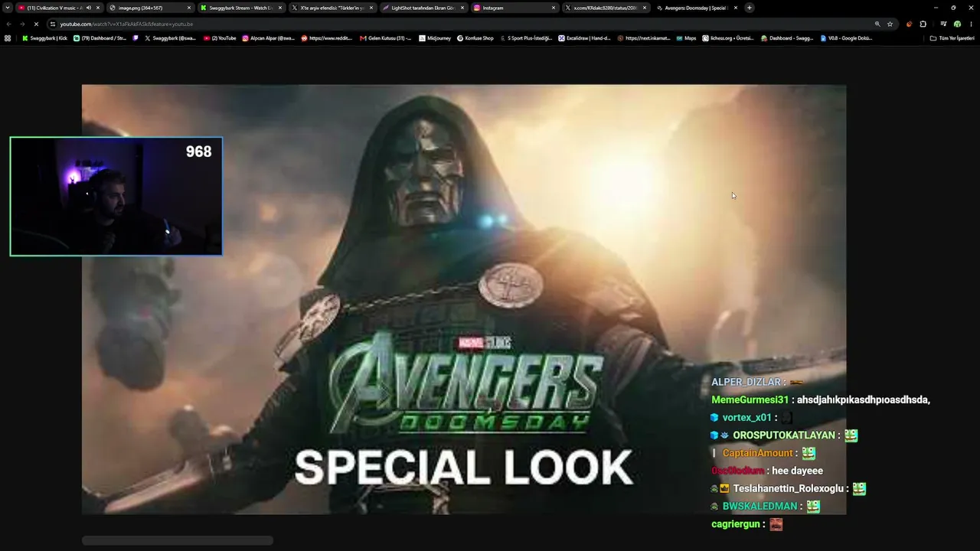The image size is (980, 551).
Task: Expand the Tüm Yer İşaretleri bookmarks folder
Action: pos(952,37)
